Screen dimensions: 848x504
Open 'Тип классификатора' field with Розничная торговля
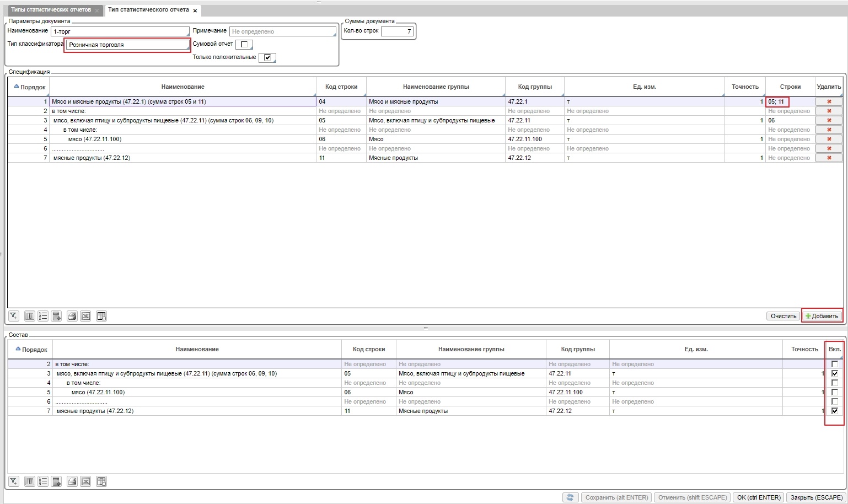click(x=127, y=45)
